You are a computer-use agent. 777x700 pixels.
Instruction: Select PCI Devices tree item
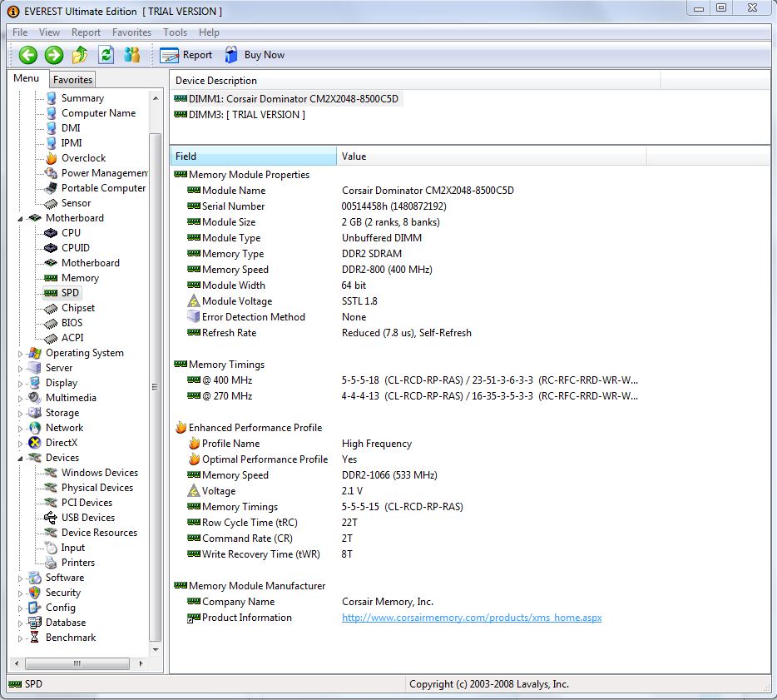click(87, 503)
